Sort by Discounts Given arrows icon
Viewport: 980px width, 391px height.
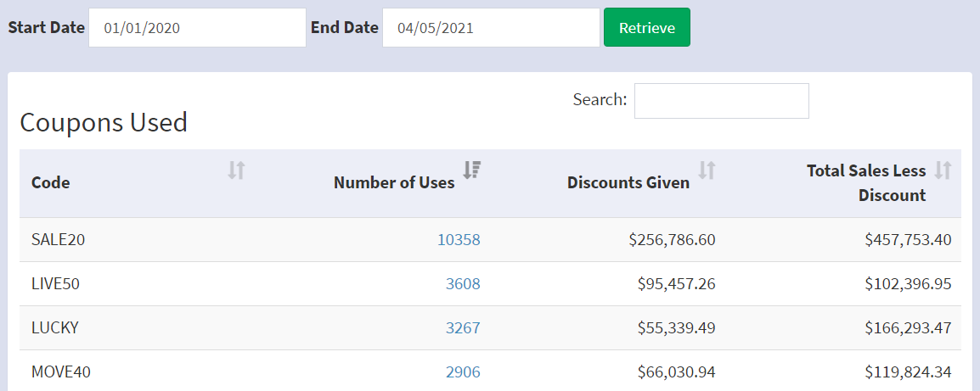(x=707, y=170)
